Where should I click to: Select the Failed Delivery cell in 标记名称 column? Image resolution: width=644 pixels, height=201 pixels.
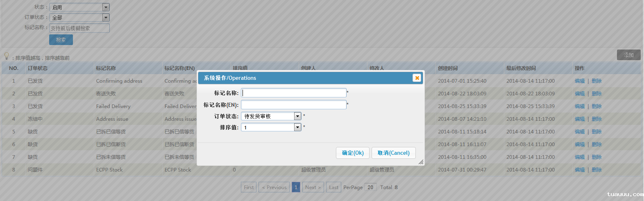(x=113, y=106)
